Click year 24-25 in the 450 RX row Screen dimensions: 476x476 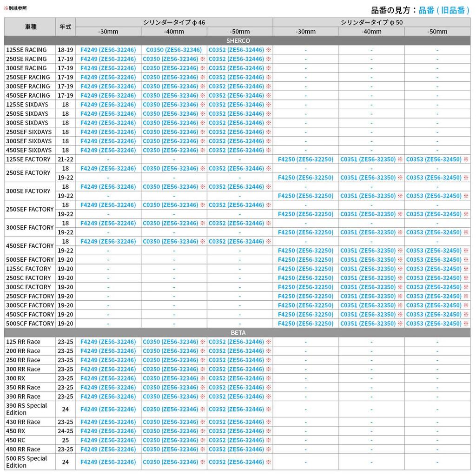pyautogui.click(x=65, y=431)
